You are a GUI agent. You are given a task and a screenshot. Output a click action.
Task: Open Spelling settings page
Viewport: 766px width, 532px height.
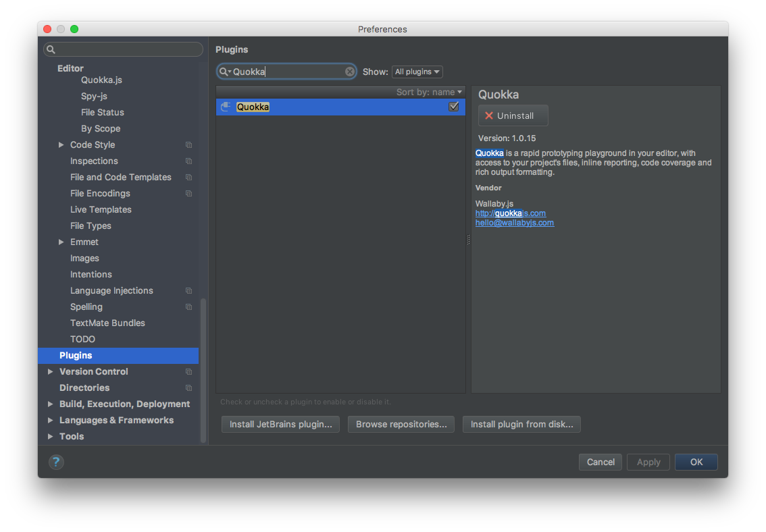pos(86,307)
